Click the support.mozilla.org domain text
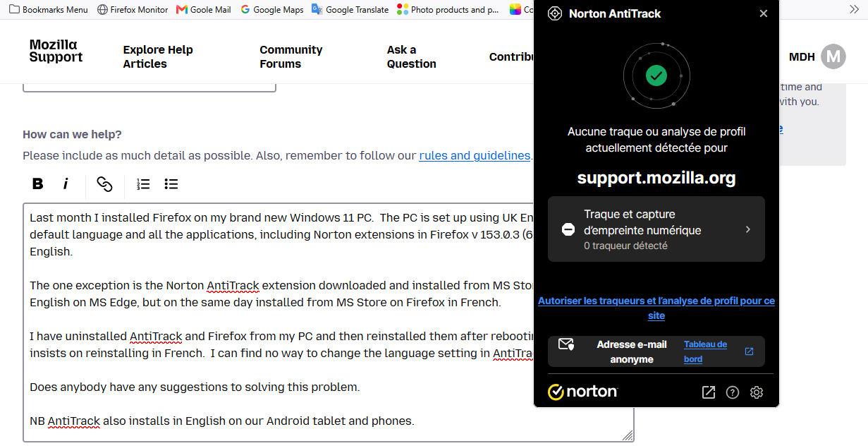Image resolution: width=868 pixels, height=446 pixels. coord(656,178)
